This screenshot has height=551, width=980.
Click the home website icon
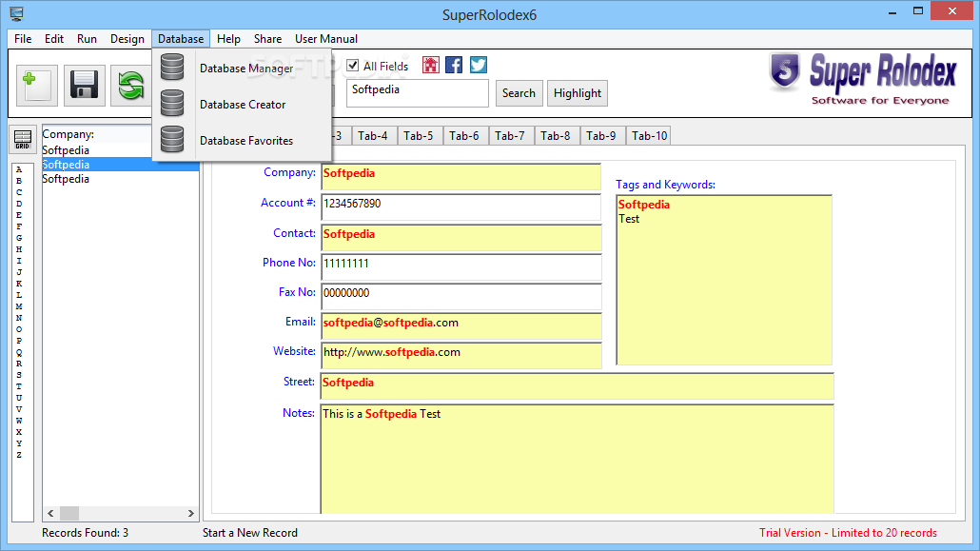pos(431,65)
